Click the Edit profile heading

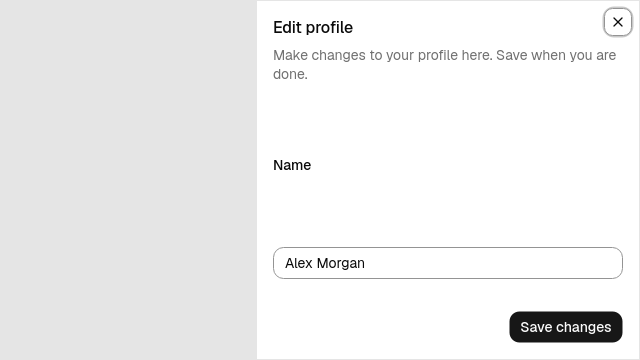313,27
